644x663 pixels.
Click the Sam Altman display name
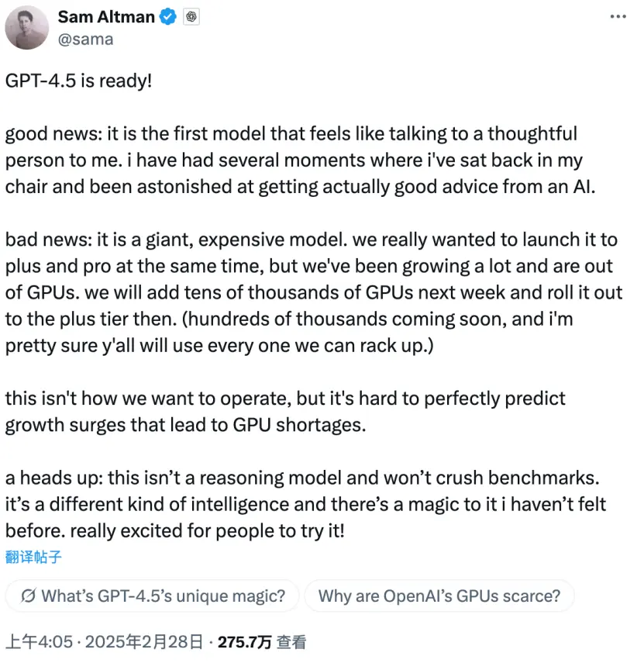click(106, 16)
